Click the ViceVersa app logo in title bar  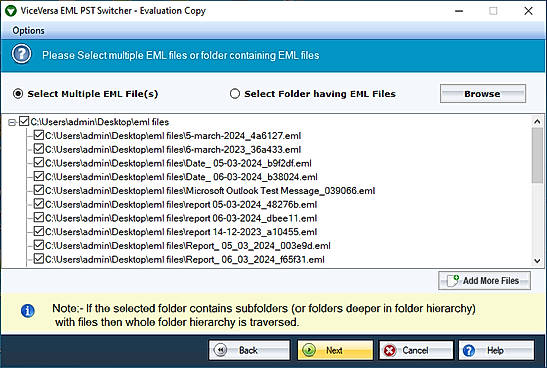10,11
